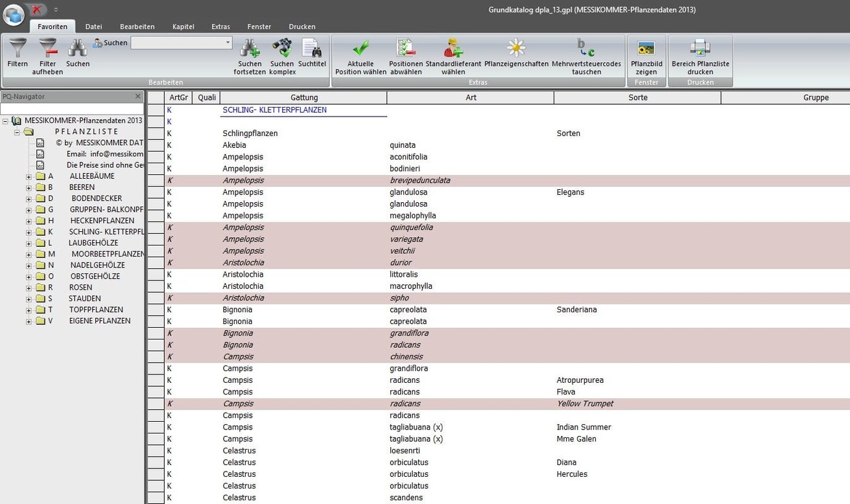Viewport: 850px width, 504px height.
Task: Click the round application menu button
Action: pos(14,14)
